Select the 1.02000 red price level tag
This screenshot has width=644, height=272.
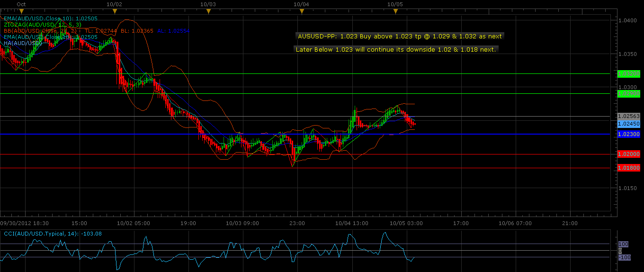coord(629,154)
